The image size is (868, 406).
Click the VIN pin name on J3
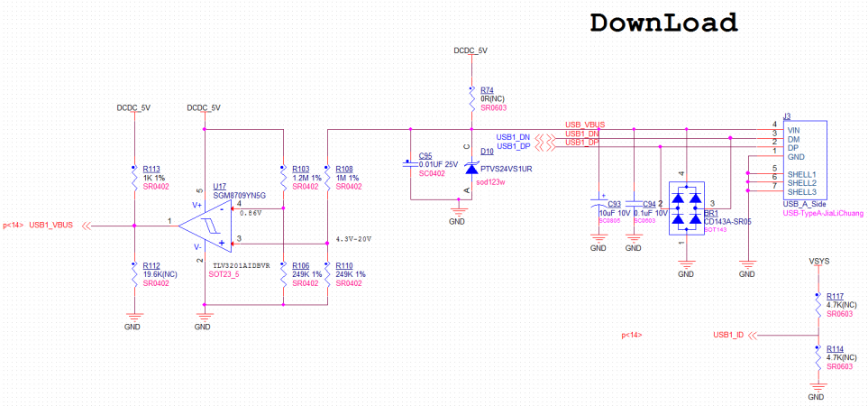pos(793,130)
